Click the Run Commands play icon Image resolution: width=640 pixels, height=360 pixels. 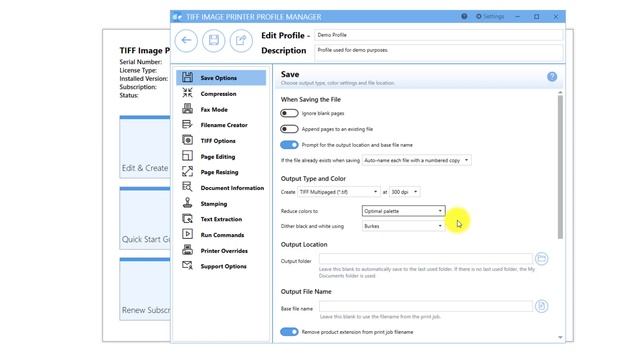tap(187, 234)
